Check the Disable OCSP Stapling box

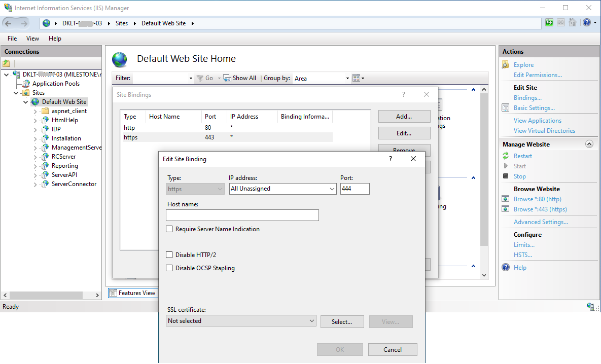169,268
